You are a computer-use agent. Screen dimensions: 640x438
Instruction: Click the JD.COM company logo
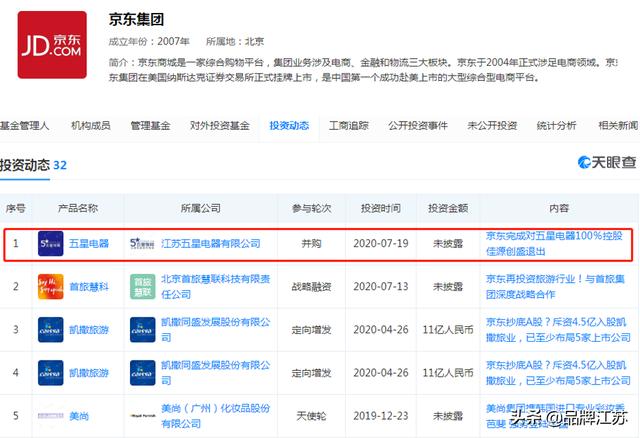[x=52, y=45]
